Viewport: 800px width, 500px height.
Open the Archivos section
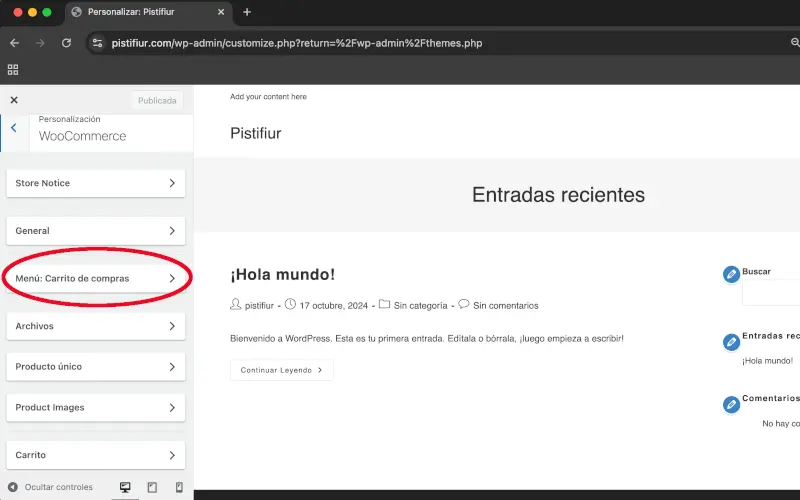point(96,326)
